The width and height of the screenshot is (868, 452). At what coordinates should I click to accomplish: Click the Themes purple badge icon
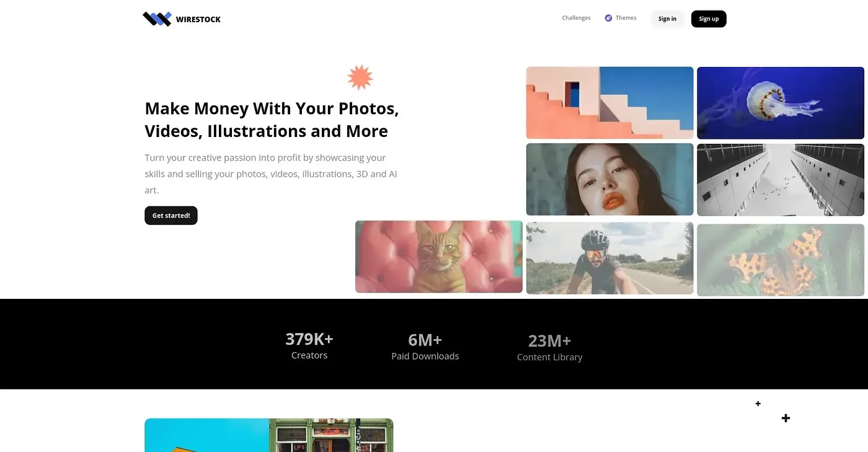pyautogui.click(x=609, y=18)
